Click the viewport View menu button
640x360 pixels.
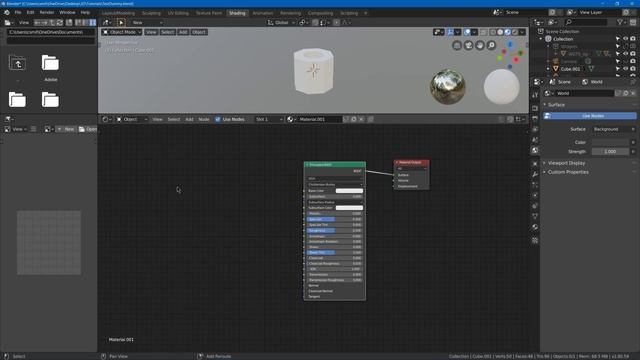point(151,32)
